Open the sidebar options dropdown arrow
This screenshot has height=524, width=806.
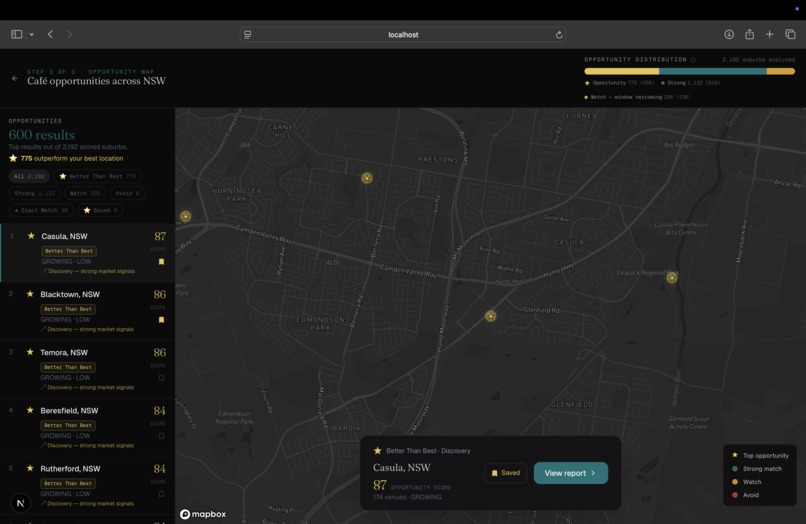pyautogui.click(x=31, y=34)
